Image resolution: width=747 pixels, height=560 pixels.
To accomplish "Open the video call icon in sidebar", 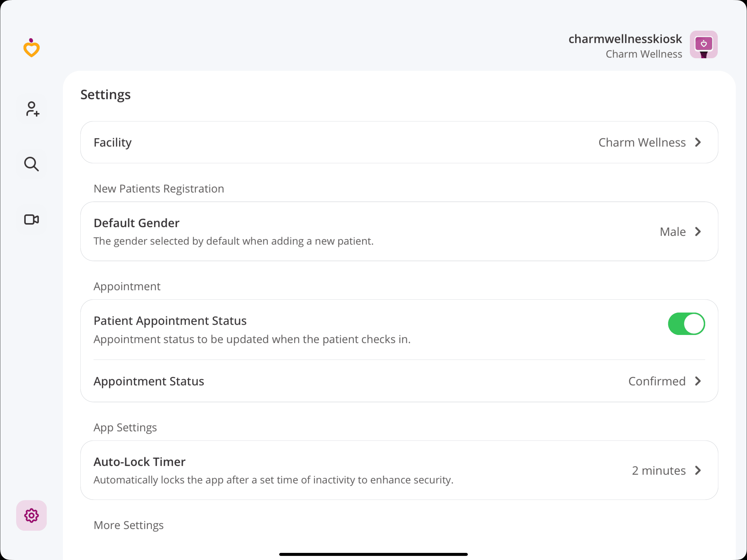I will click(x=31, y=220).
